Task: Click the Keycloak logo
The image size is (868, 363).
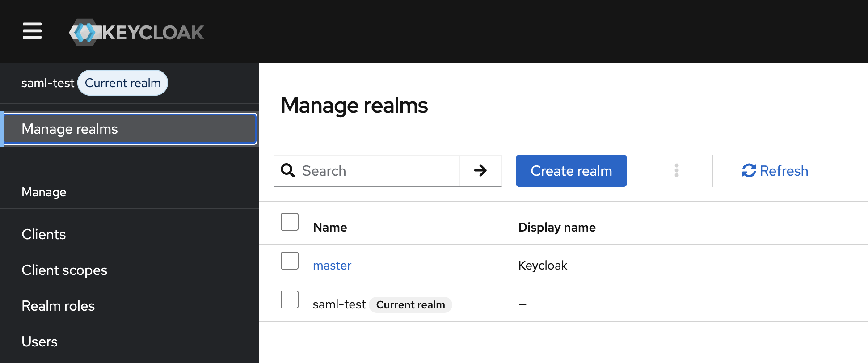Action: (x=137, y=32)
